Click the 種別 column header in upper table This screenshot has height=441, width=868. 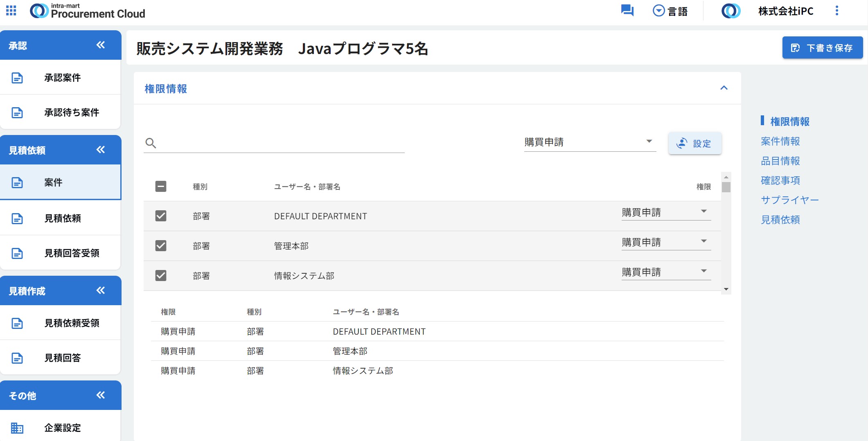[200, 187]
